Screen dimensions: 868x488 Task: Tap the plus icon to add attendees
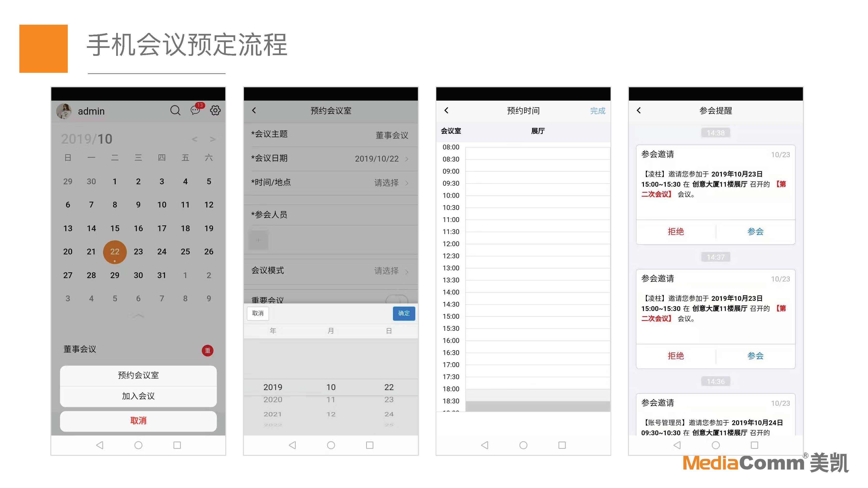pos(258,240)
